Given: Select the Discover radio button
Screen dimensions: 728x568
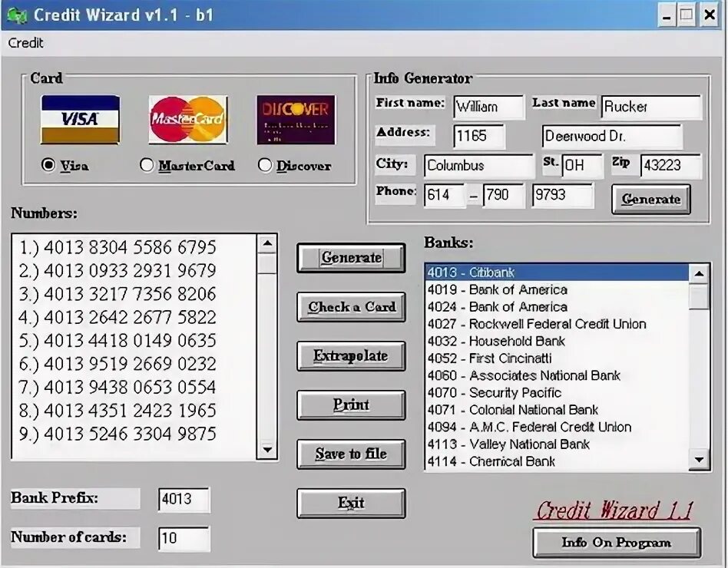Looking at the screenshot, I should pyautogui.click(x=265, y=165).
